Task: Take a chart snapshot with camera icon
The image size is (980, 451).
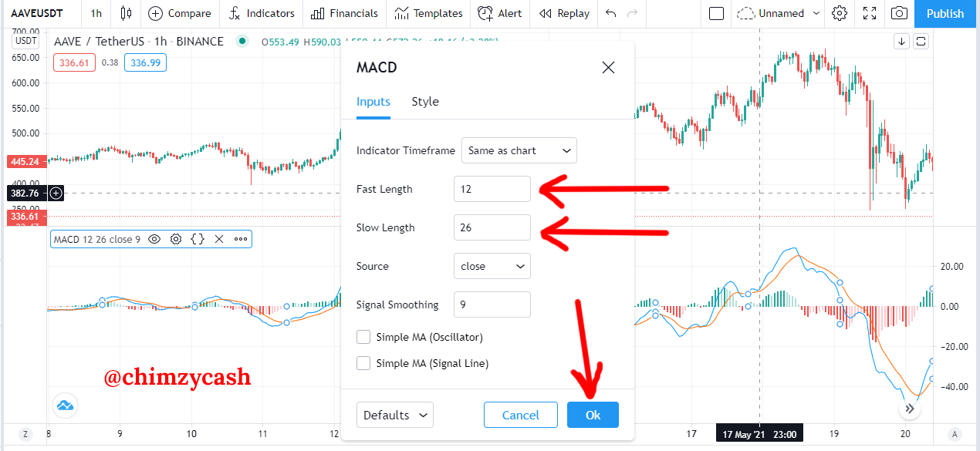Action: (x=899, y=13)
